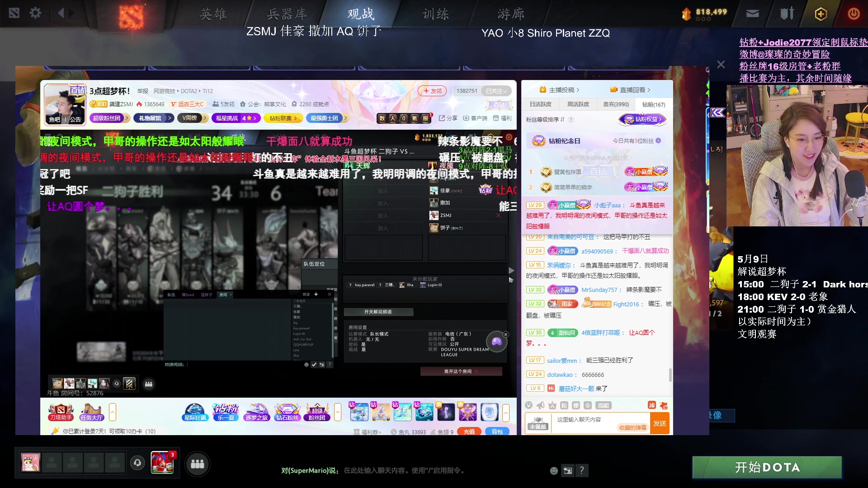
Task: Open the 周活跃度 tab
Action: tap(578, 104)
